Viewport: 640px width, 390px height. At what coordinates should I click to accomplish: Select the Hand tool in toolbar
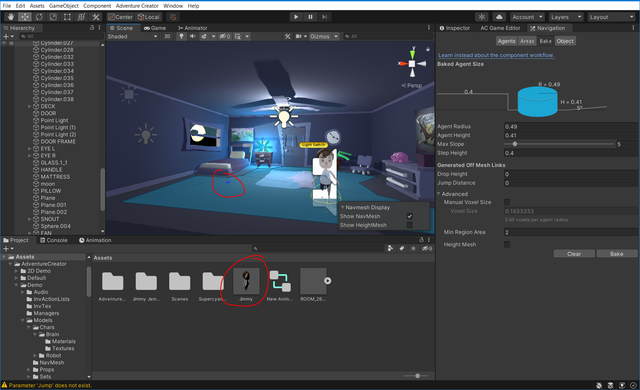11,17
